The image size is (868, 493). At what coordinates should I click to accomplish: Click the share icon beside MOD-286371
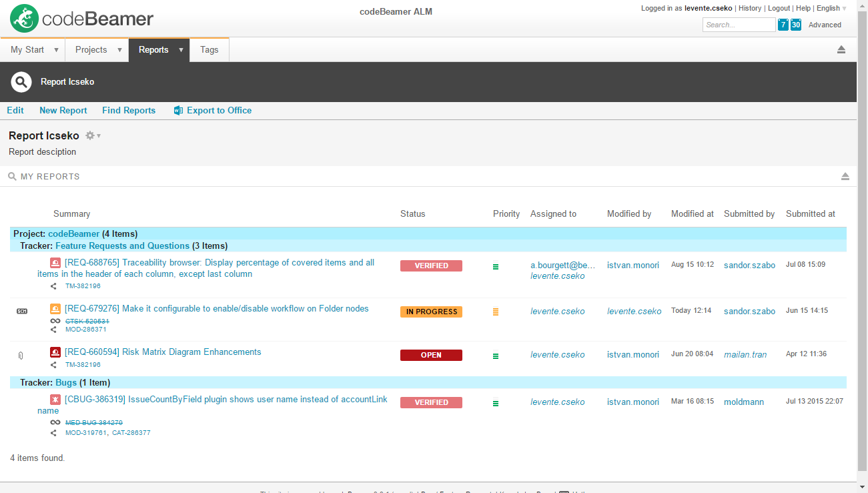(x=54, y=330)
